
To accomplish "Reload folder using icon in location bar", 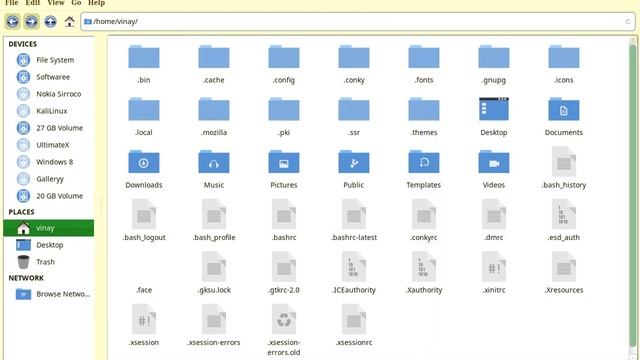I will [628, 22].
